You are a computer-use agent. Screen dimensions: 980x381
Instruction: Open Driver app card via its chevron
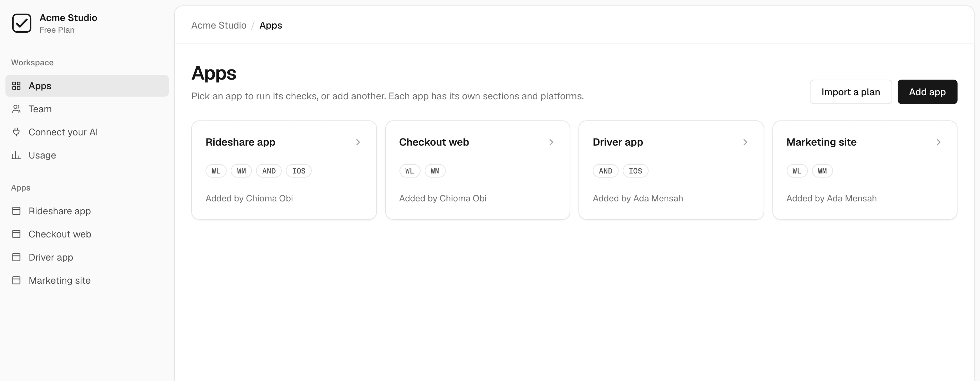point(745,142)
